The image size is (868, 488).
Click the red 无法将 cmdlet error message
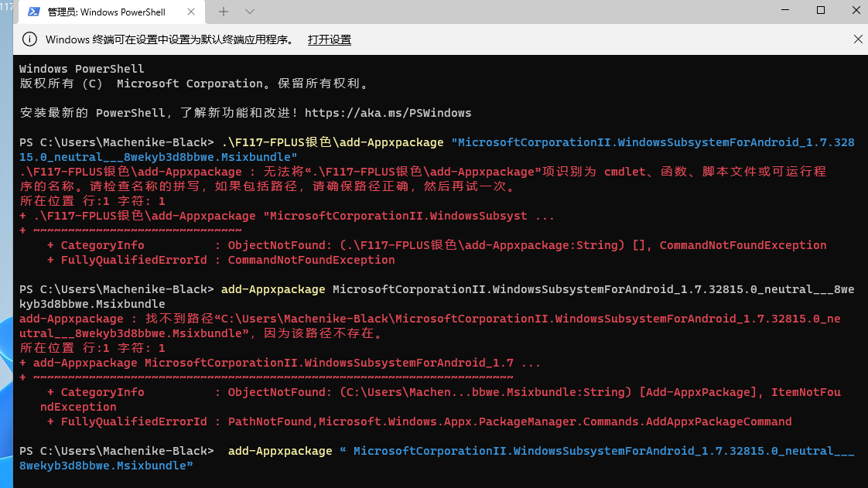pyautogui.click(x=423, y=179)
